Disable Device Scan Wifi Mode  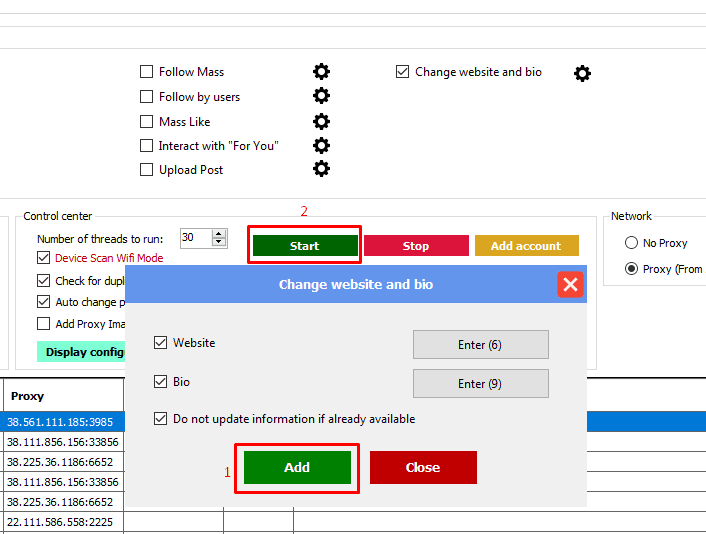[44, 258]
